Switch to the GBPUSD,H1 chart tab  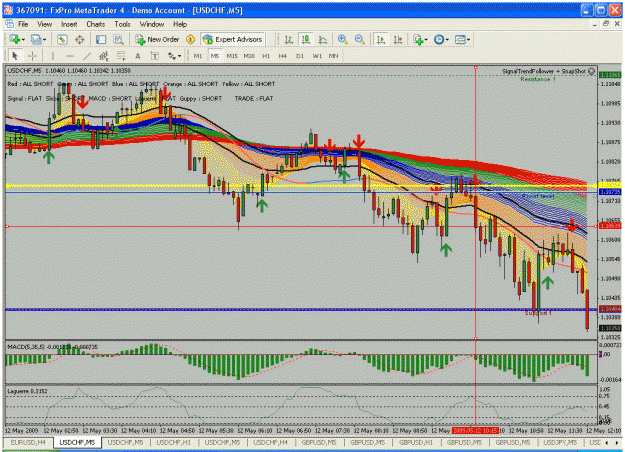(x=416, y=442)
